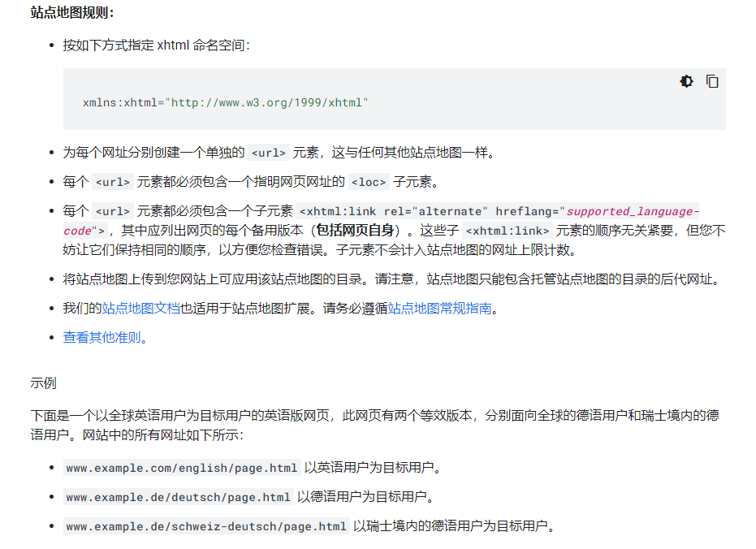The width and height of the screenshot is (756, 549).
Task: Click text 按如下方式指定 xhtml 命名空间
Action: click(156, 45)
